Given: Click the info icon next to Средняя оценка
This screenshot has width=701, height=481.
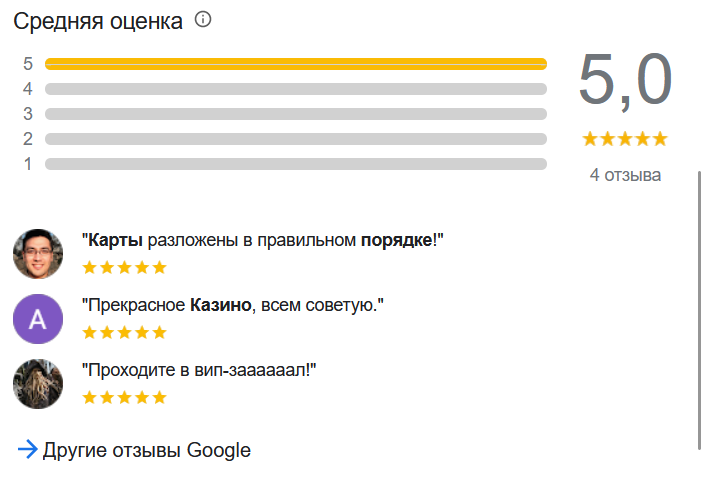Looking at the screenshot, I should click(203, 20).
